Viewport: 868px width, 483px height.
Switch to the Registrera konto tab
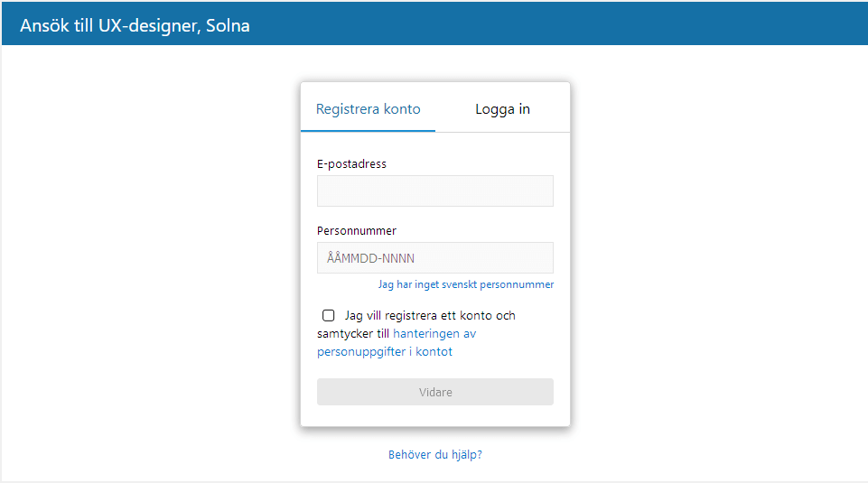[369, 109]
